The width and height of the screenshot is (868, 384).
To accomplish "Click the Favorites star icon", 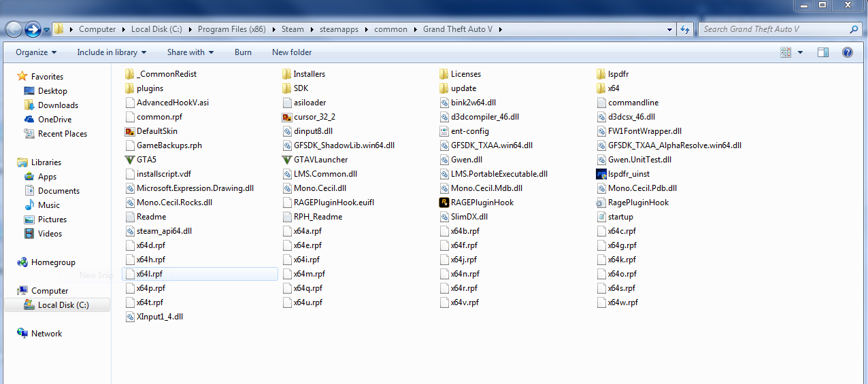I will 22,77.
